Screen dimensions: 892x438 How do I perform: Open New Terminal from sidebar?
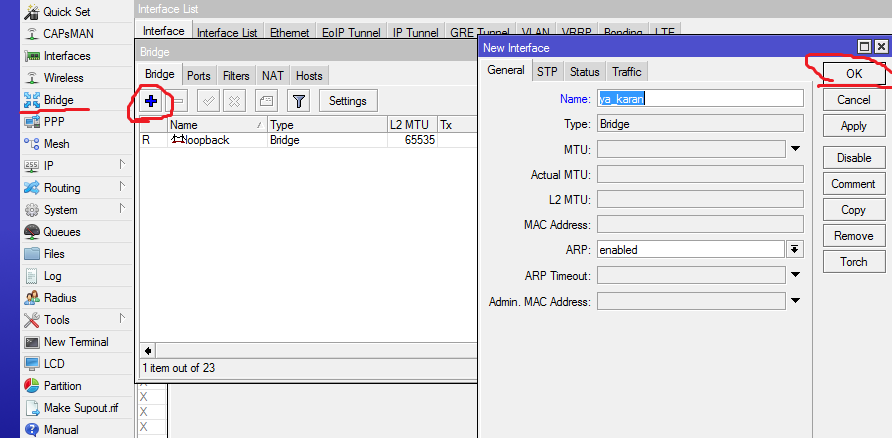[76, 342]
